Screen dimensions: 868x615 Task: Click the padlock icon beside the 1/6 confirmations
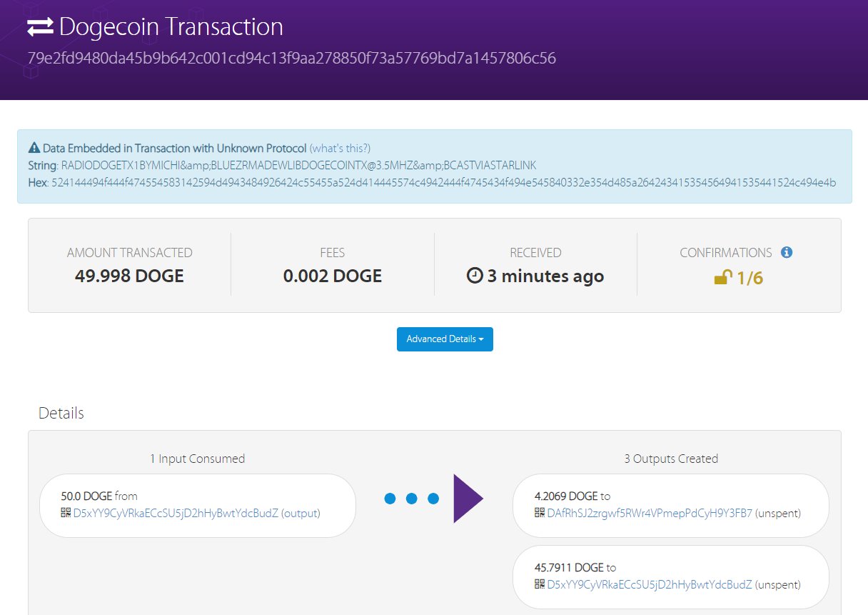(722, 277)
